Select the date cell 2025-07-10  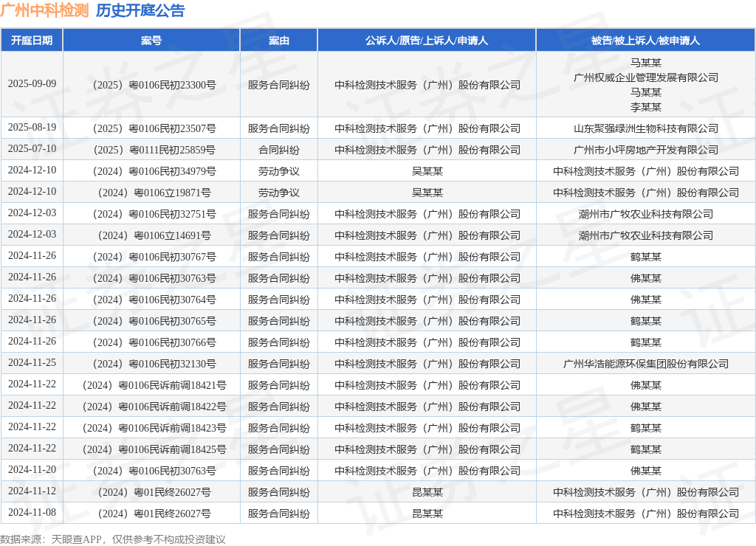coord(32,149)
